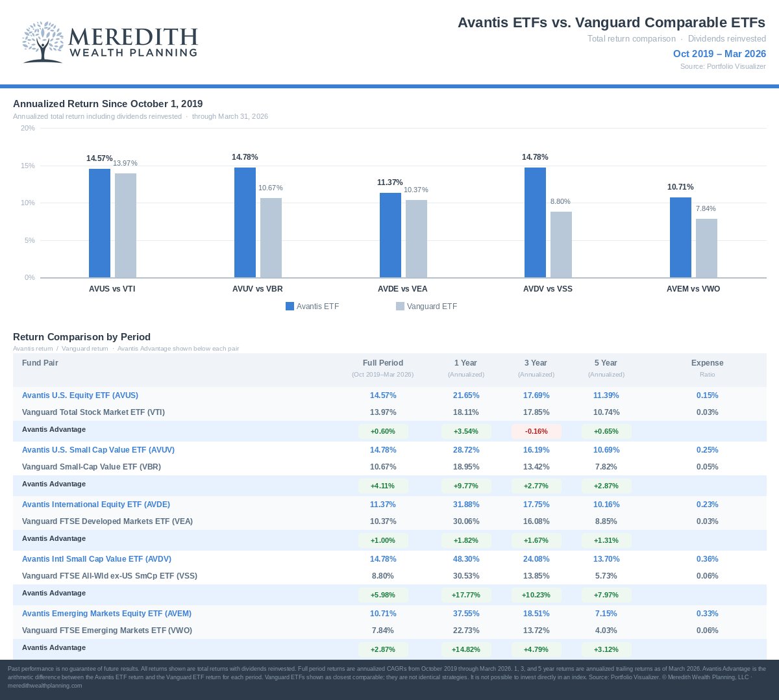The width and height of the screenshot is (779, 700).
Task: Click the Oct 2019 – Mar 2026 date range
Action: click(x=719, y=54)
